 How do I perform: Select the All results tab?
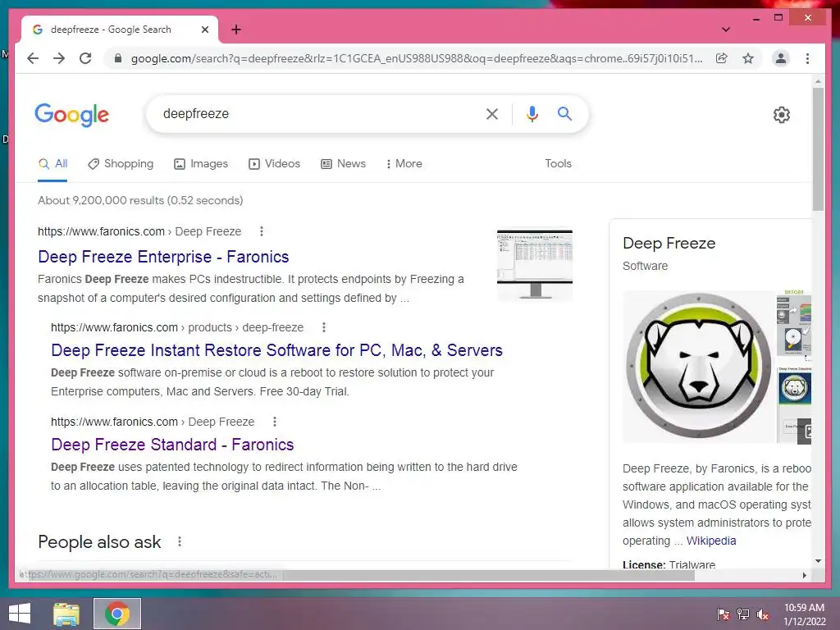pos(52,164)
